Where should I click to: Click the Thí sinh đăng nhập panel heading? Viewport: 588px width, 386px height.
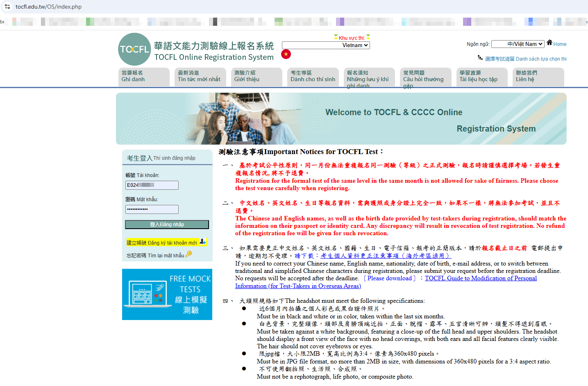tap(161, 158)
